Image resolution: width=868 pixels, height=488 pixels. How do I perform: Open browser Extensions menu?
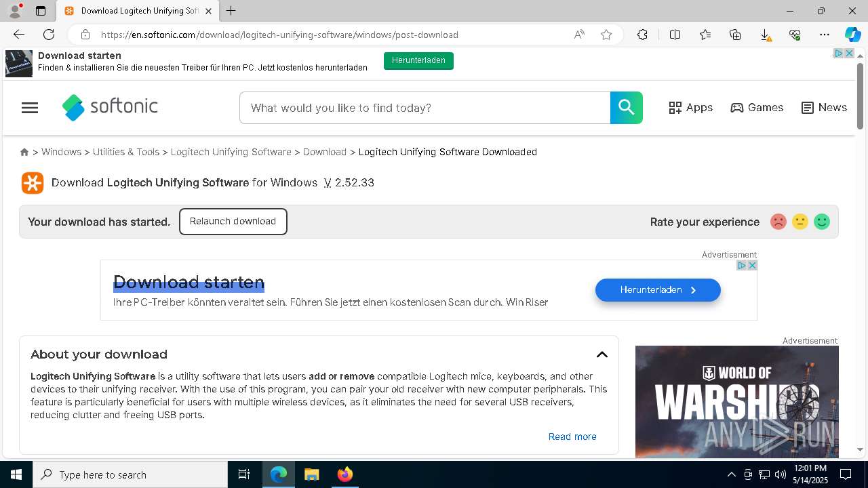tap(642, 35)
